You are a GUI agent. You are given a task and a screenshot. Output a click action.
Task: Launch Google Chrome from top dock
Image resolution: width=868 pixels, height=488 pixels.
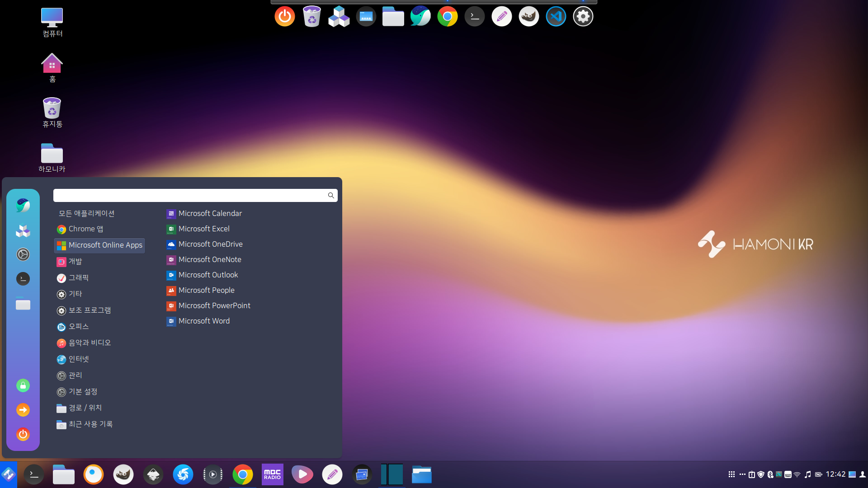(447, 17)
